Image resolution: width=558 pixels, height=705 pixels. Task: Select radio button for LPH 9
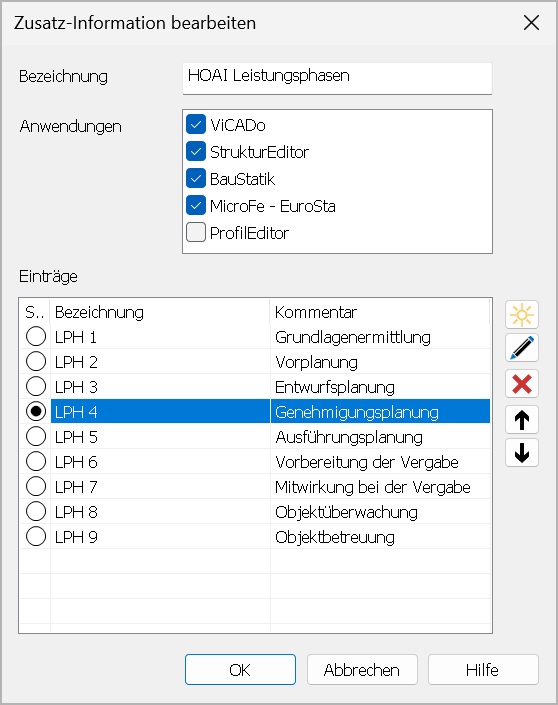pyautogui.click(x=36, y=536)
